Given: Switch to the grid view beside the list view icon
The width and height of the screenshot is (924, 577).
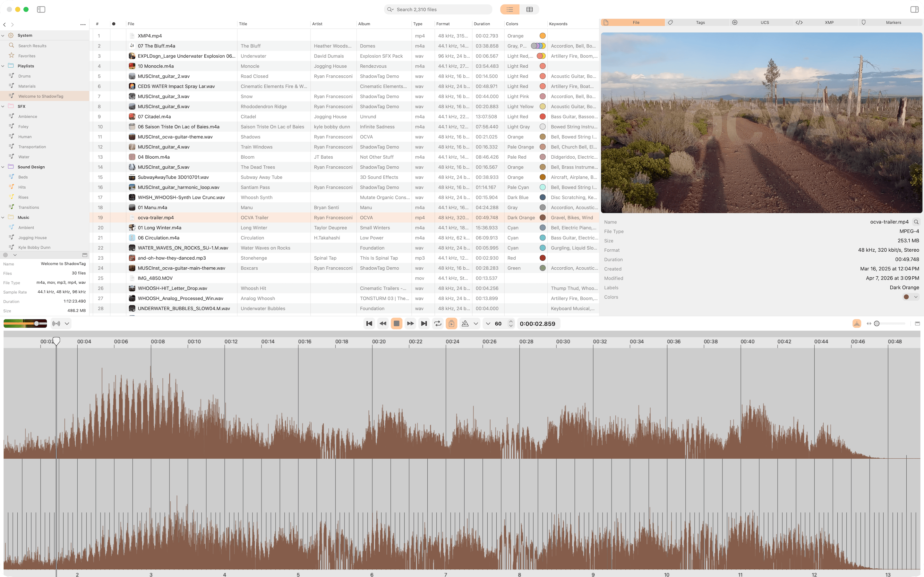Looking at the screenshot, I should [x=529, y=9].
